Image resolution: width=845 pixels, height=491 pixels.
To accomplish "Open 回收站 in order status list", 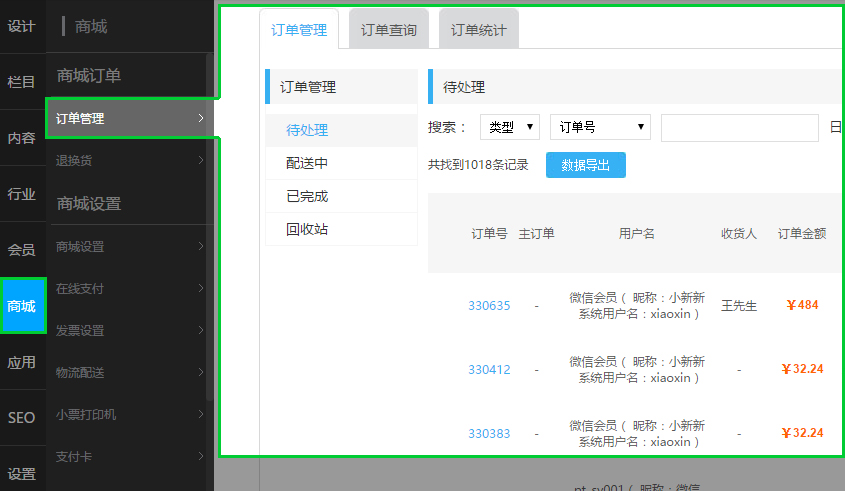I will (307, 229).
